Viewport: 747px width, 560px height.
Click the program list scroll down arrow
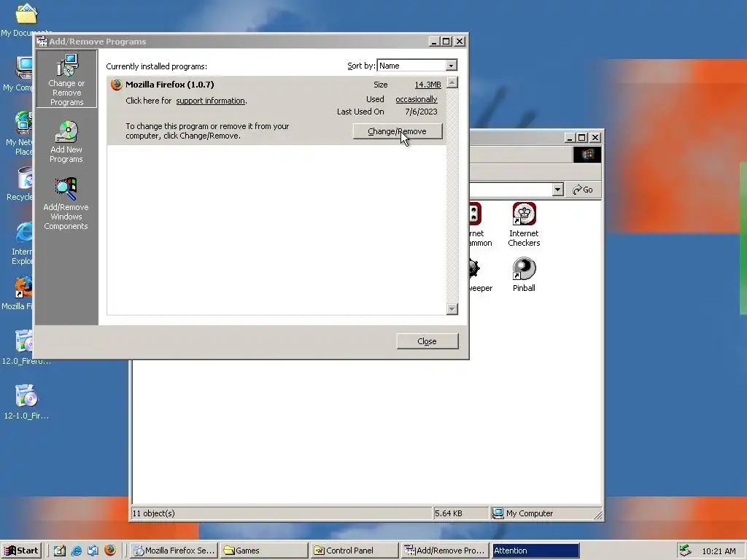point(452,309)
